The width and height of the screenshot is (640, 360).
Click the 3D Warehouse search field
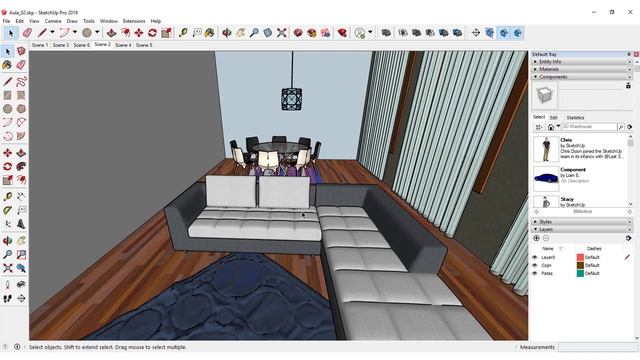point(589,127)
